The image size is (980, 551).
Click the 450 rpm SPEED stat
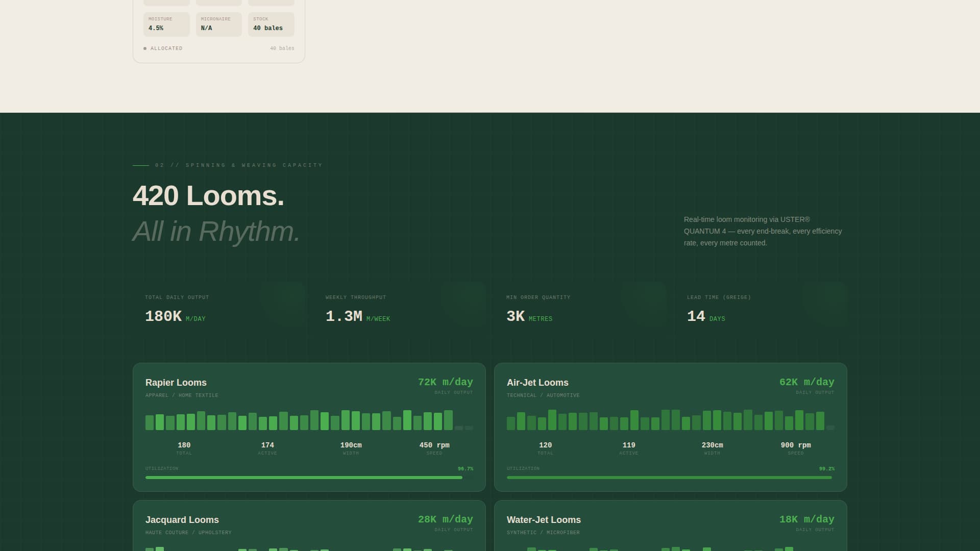434,445
